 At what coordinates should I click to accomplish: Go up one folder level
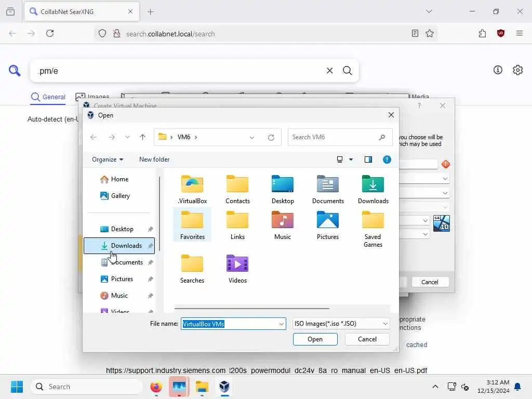[x=142, y=137]
